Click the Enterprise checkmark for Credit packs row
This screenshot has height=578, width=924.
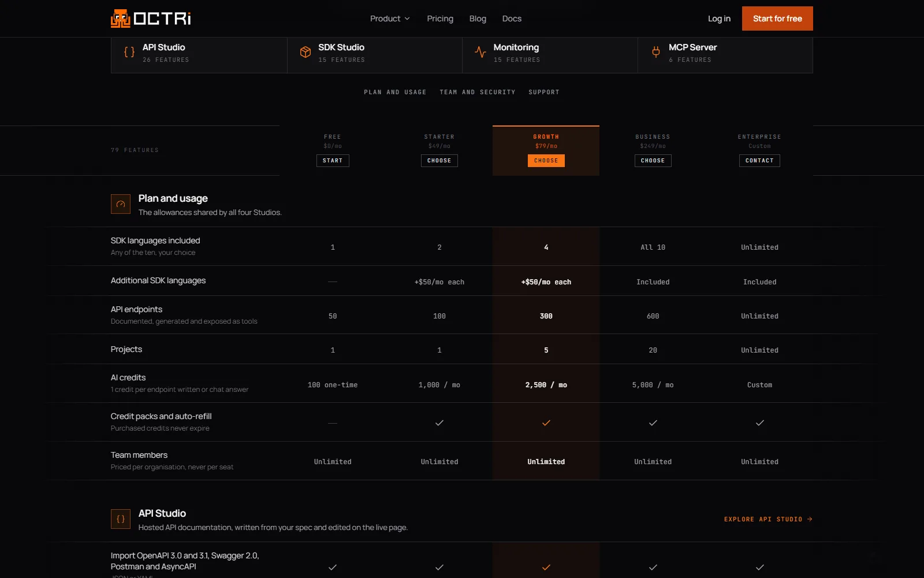coord(760,423)
